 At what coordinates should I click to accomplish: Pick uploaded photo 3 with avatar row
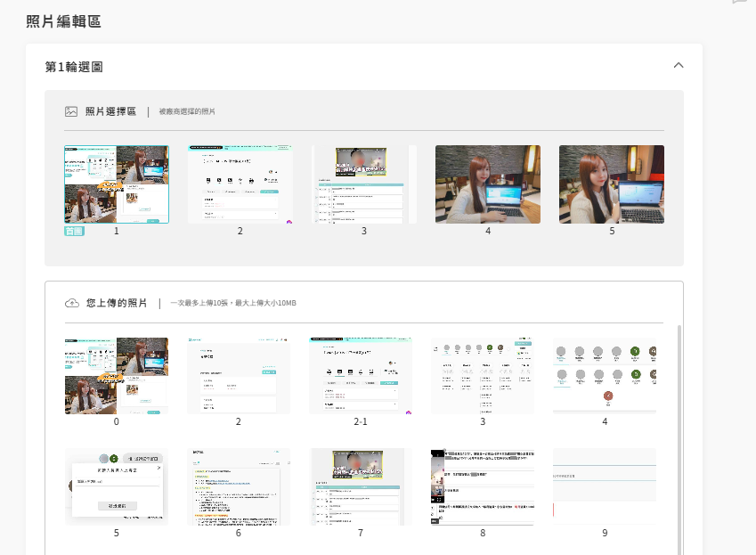coord(483,376)
